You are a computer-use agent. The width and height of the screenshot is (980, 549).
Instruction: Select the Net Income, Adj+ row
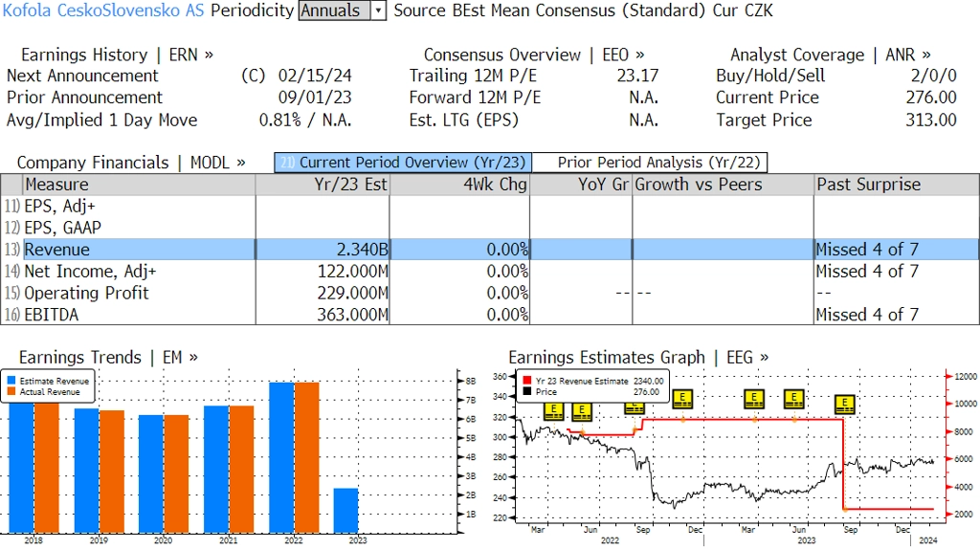pos(490,271)
